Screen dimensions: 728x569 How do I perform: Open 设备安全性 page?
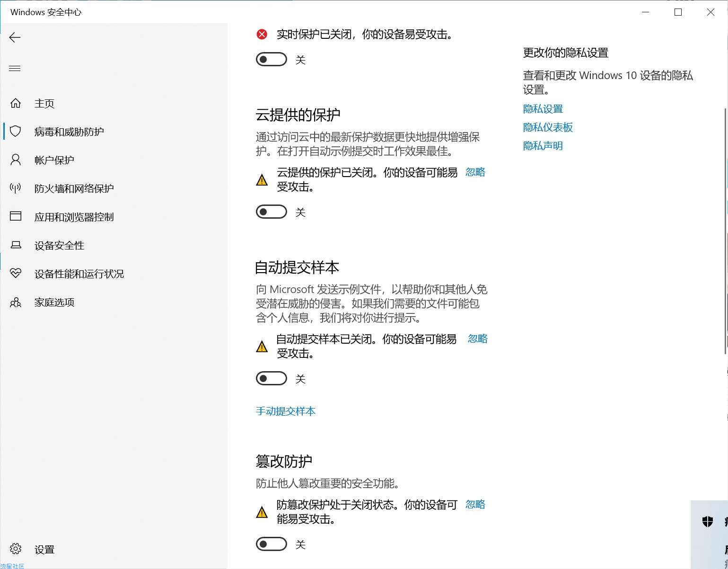coord(59,245)
